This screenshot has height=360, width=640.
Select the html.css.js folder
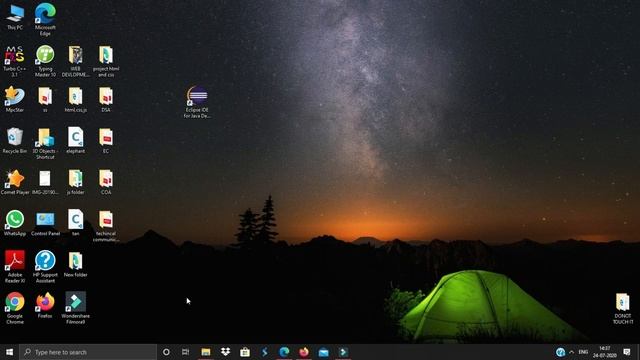[x=76, y=100]
